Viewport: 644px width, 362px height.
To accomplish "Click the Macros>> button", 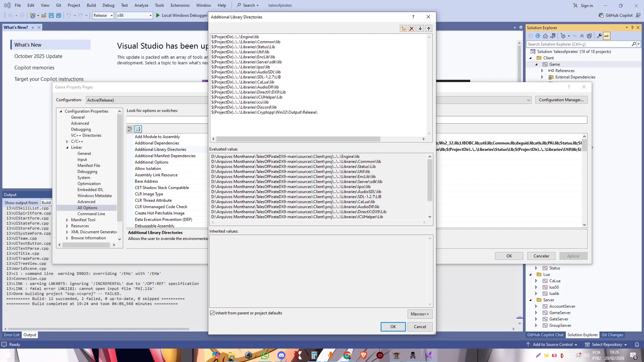I will (x=420, y=314).
